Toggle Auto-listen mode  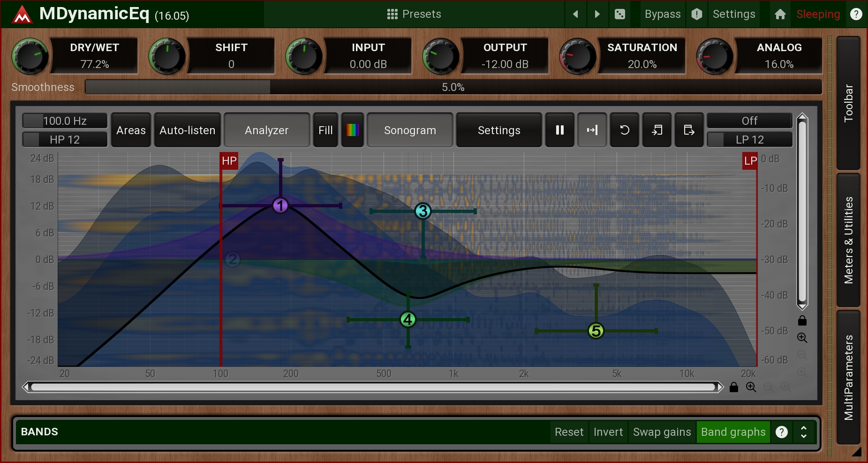[x=187, y=130]
